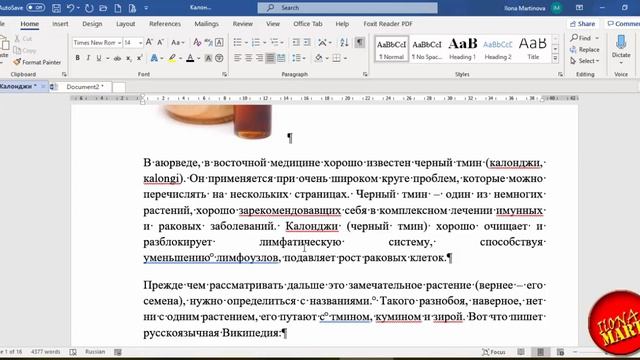Clear all formatting icon
Image resolution: width=640 pixels, height=360 pixels.
tap(197, 42)
